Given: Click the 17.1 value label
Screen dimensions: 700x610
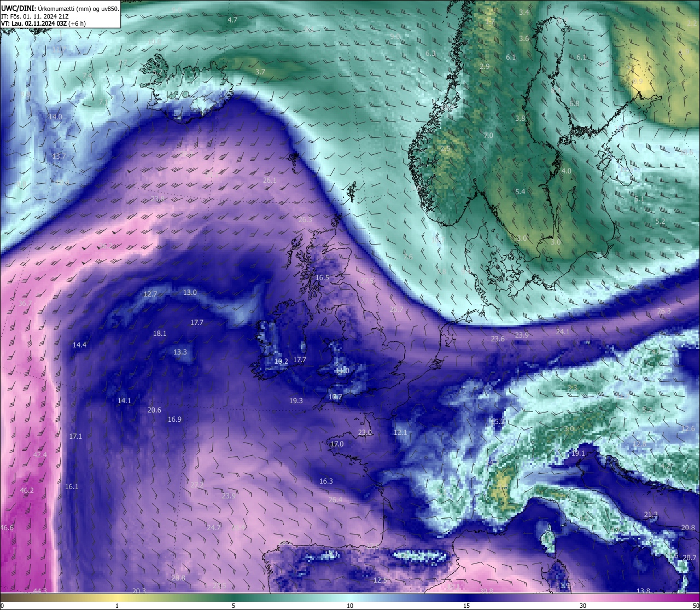Looking at the screenshot, I should [x=75, y=437].
